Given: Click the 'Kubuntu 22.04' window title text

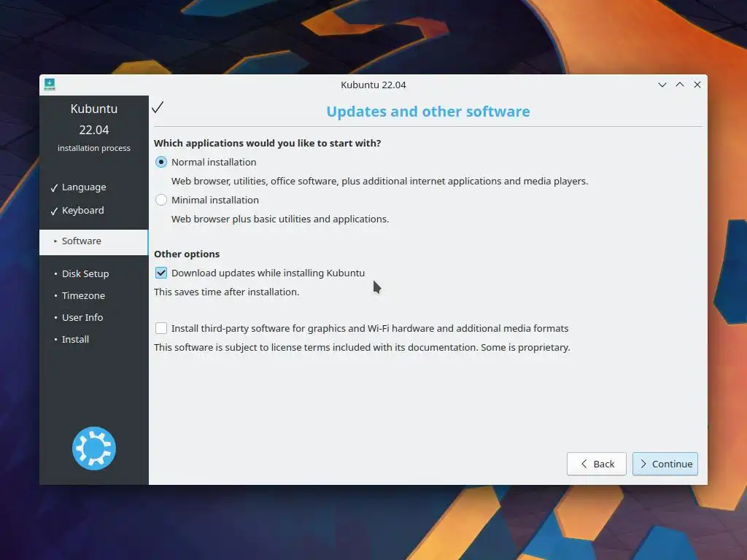Looking at the screenshot, I should 373,85.
